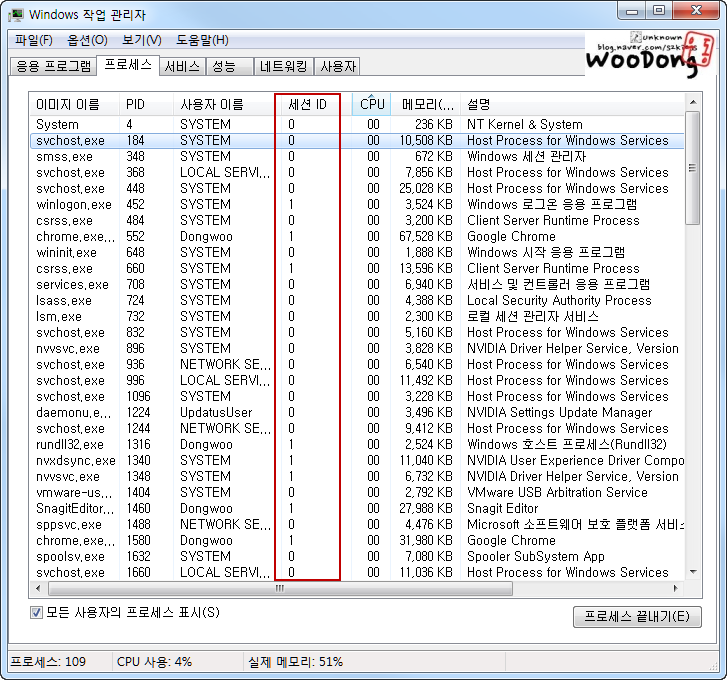Viewport: 727px width, 680px height.
Task: Click CPU 사용: 4% status entry
Action: tap(154, 661)
